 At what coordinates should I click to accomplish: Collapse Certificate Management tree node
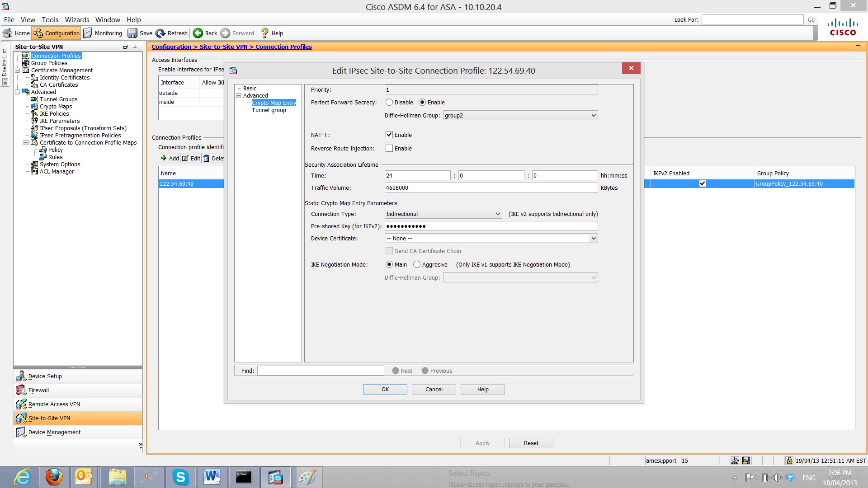[x=18, y=70]
